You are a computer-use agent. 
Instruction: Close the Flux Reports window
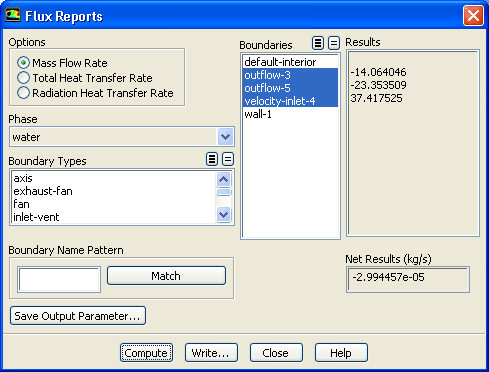click(473, 15)
